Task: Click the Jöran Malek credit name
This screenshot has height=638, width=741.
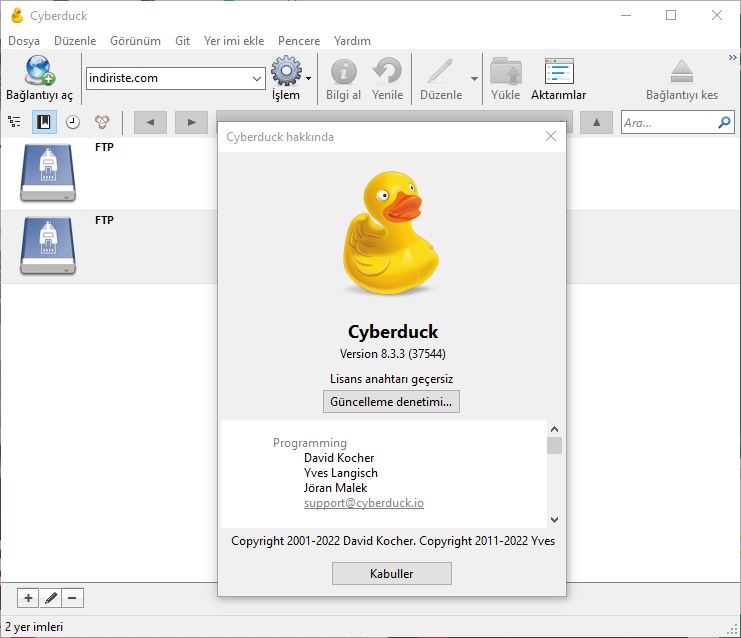Action: (336, 488)
